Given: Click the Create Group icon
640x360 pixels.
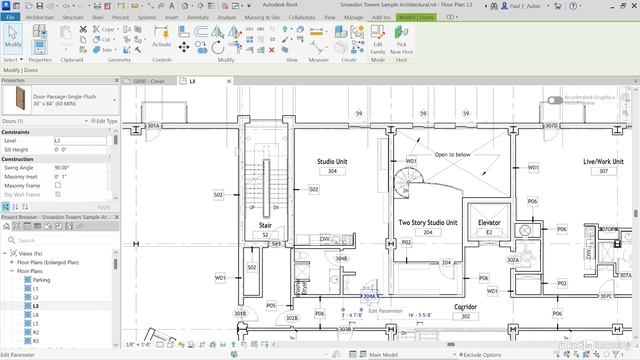Looking at the screenshot, I should (x=357, y=31).
